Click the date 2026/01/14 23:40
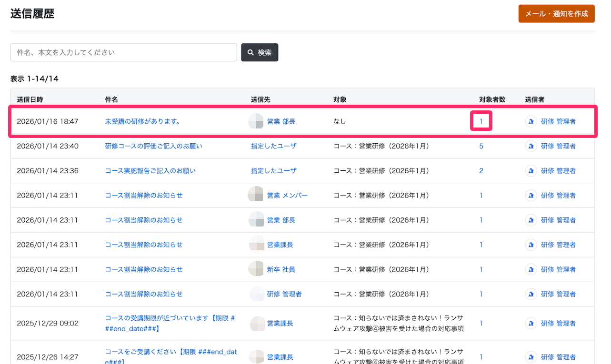Viewport: 611px width, 364px height. pos(48,146)
